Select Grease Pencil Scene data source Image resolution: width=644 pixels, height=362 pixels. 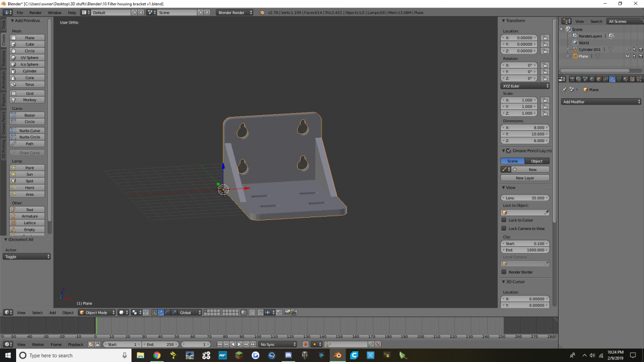(x=513, y=161)
